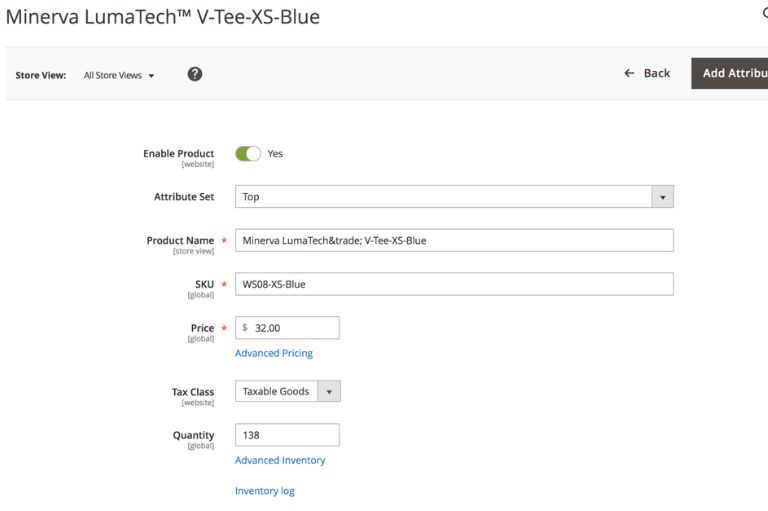Click the Back arrow icon

(x=629, y=73)
